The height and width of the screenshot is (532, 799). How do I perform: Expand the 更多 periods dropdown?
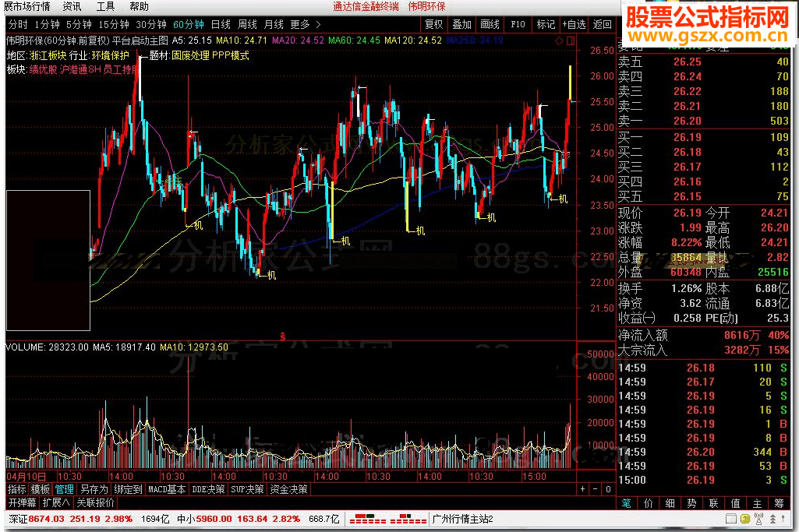click(x=306, y=24)
